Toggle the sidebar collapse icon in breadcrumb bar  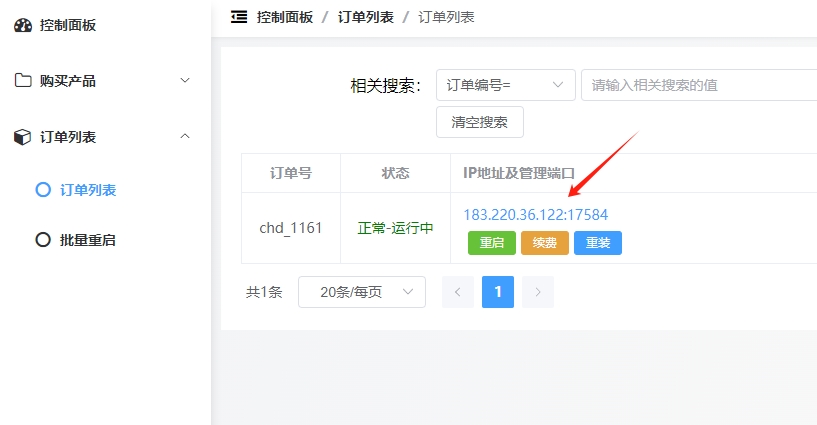click(238, 17)
